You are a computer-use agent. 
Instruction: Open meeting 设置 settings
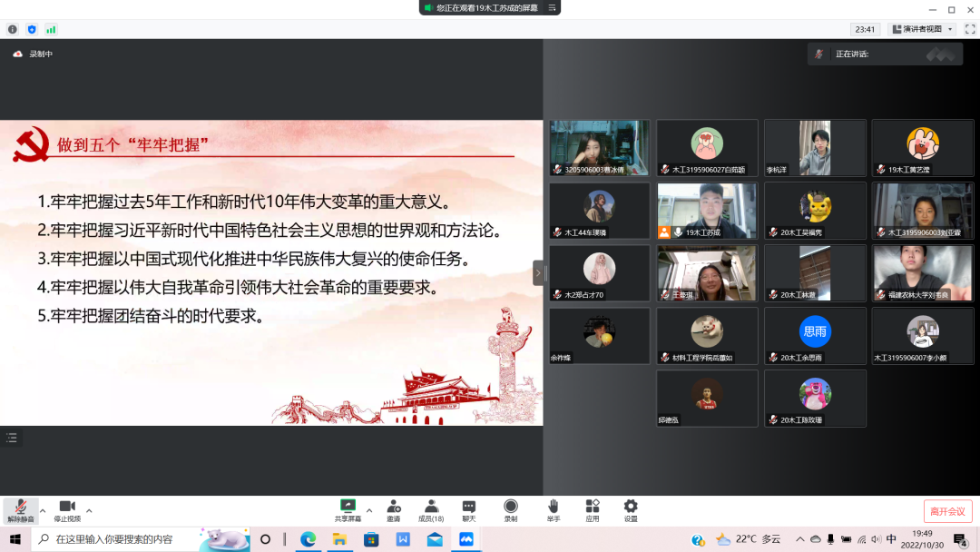tap(631, 509)
